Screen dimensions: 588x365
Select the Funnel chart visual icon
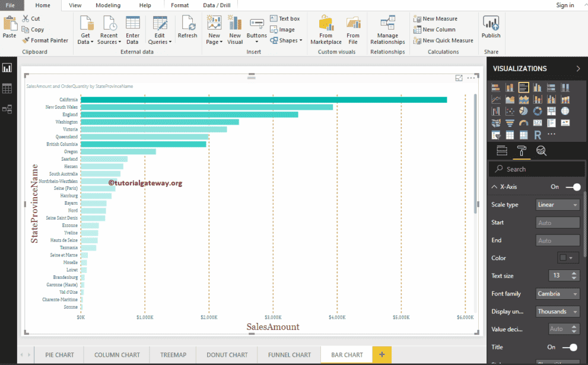pos(509,123)
